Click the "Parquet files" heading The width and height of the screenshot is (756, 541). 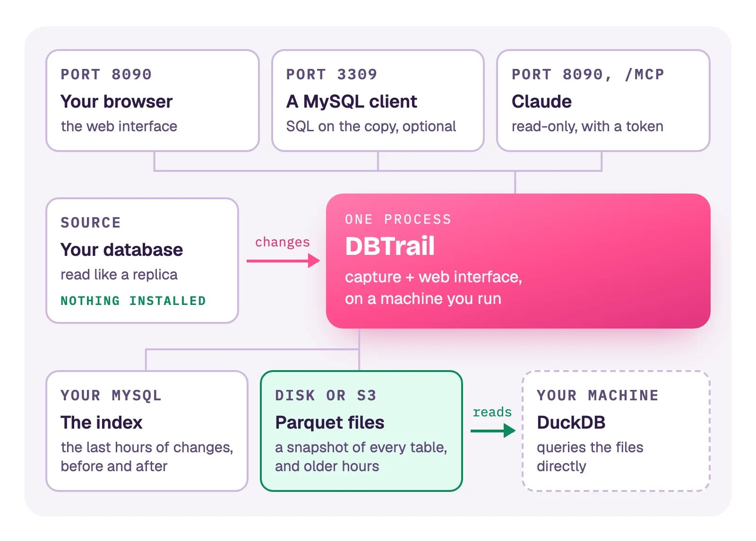pyautogui.click(x=329, y=423)
